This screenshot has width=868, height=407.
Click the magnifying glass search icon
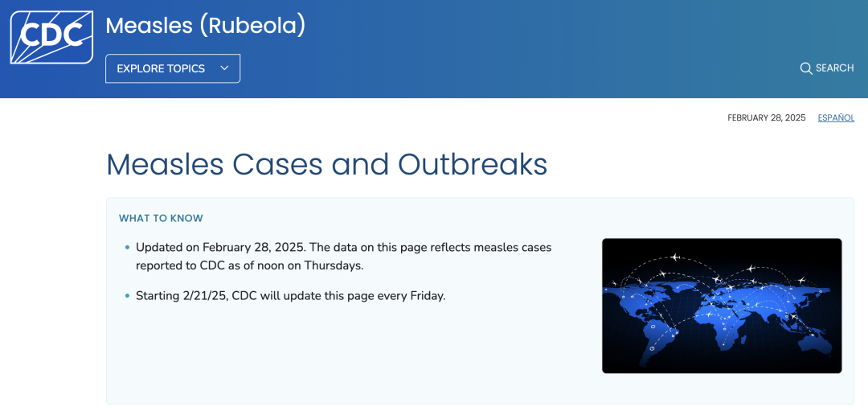click(806, 68)
